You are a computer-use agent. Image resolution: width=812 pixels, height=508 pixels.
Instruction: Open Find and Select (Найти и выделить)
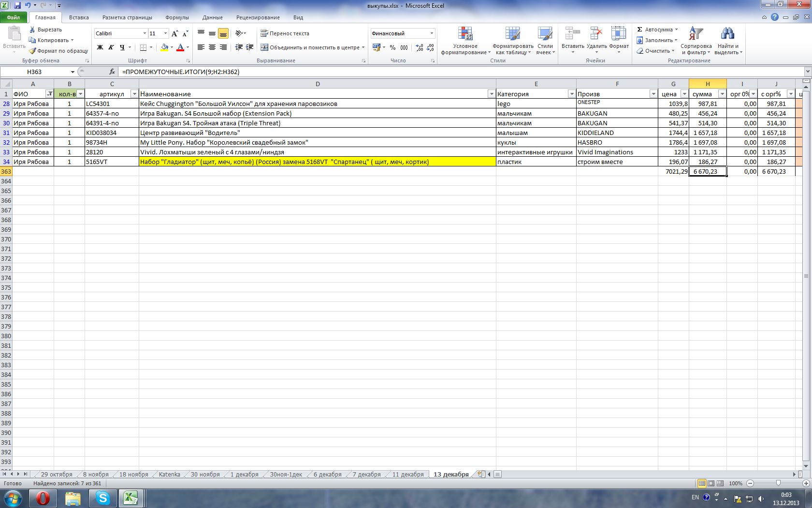click(728, 41)
